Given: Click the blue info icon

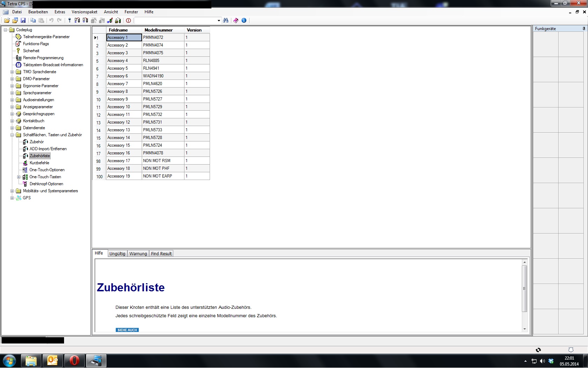Looking at the screenshot, I should point(244,20).
